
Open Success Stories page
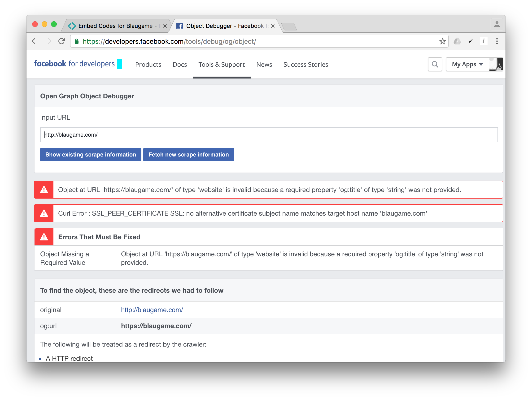click(x=306, y=65)
